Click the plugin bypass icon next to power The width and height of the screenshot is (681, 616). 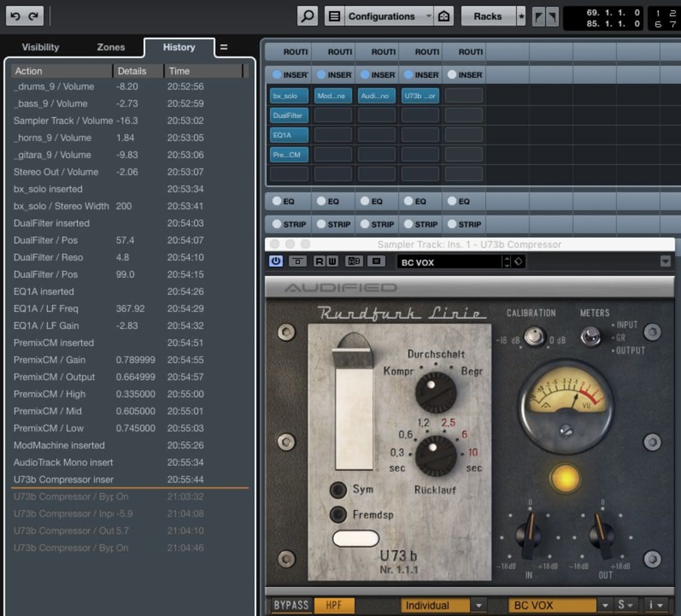point(297,261)
